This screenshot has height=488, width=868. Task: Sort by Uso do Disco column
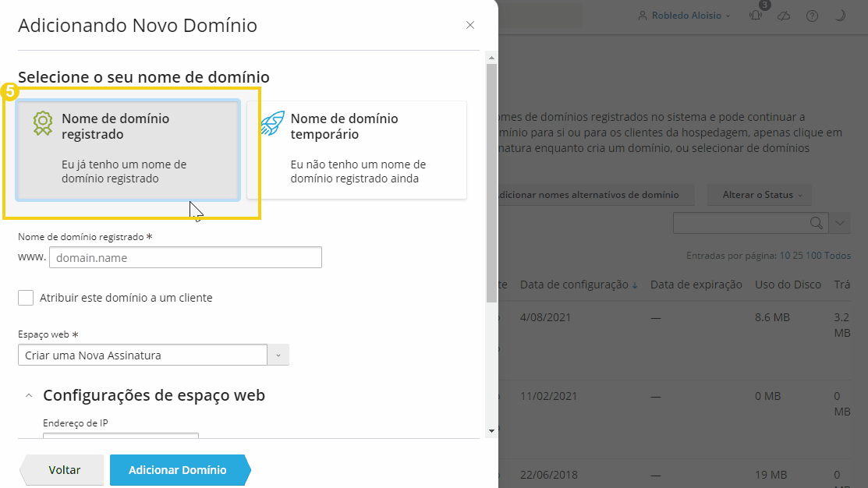788,285
